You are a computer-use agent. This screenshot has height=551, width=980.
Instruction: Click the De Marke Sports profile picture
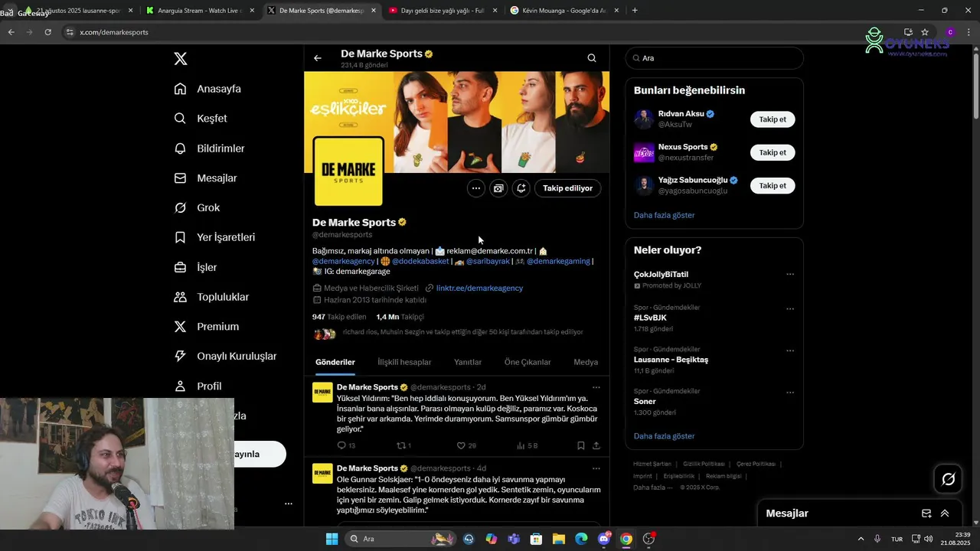click(x=348, y=171)
